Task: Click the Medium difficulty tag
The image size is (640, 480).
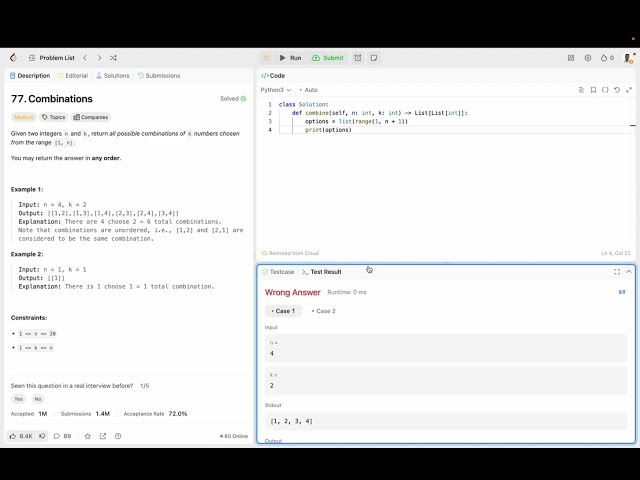Action: point(24,117)
